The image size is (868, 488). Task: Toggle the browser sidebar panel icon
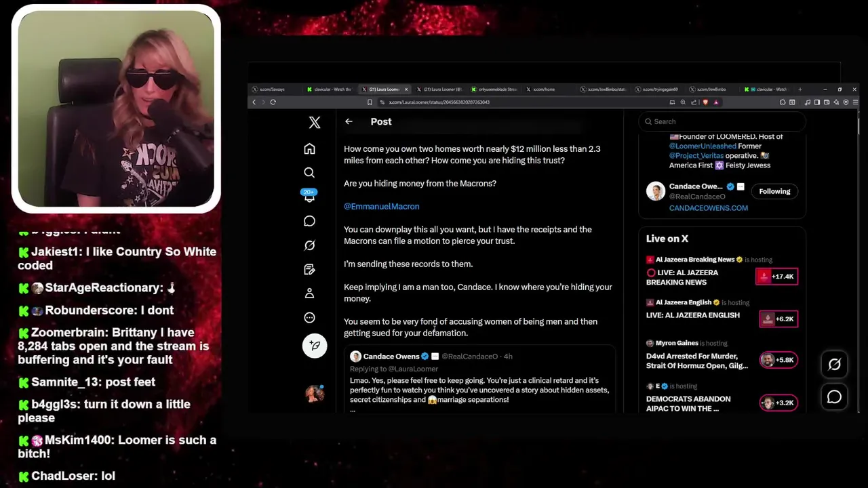pyautogui.click(x=817, y=102)
